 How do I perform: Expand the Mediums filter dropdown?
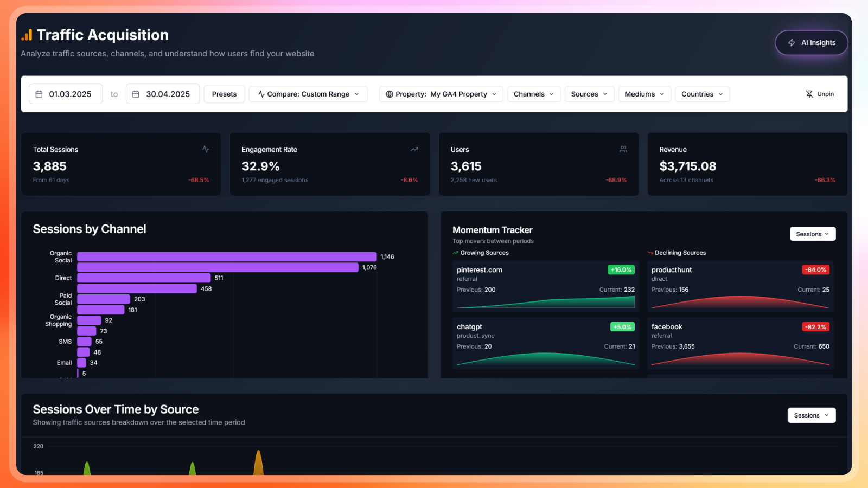644,94
